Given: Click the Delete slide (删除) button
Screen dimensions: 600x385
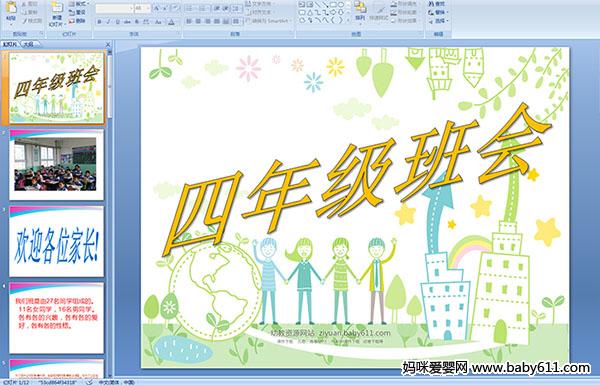Looking at the screenshot, I should [x=78, y=21].
